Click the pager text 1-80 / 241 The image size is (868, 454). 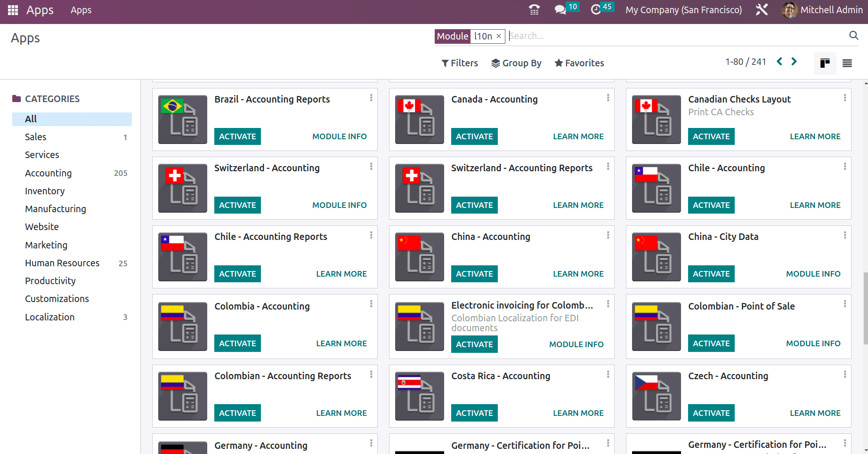click(x=746, y=62)
